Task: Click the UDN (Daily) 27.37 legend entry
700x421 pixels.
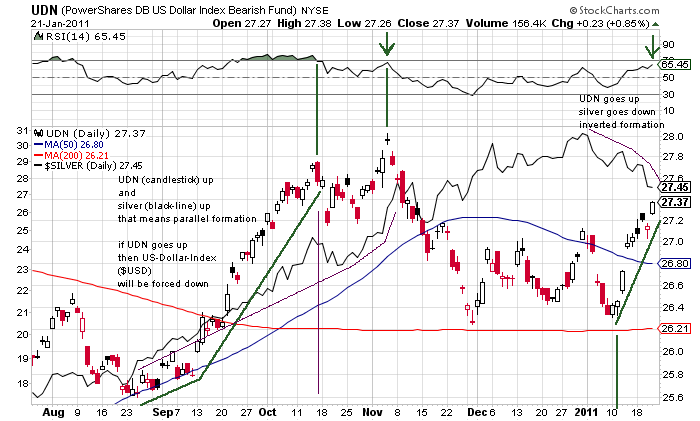Action: (96, 133)
